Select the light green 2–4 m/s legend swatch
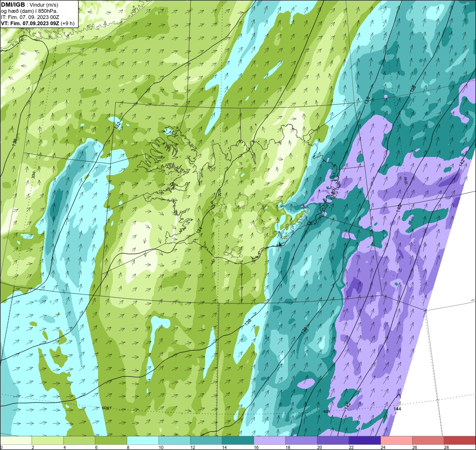This screenshot has height=450, width=476. (x=48, y=440)
